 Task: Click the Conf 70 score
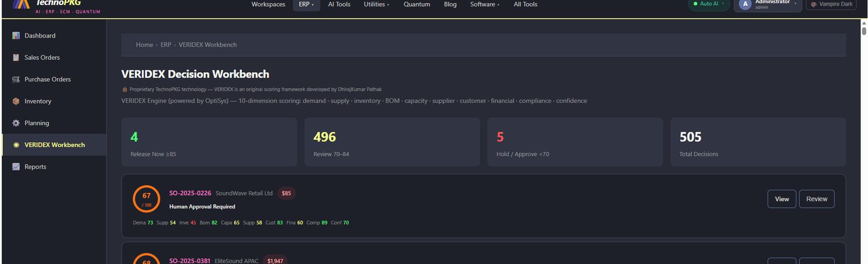coord(340,222)
